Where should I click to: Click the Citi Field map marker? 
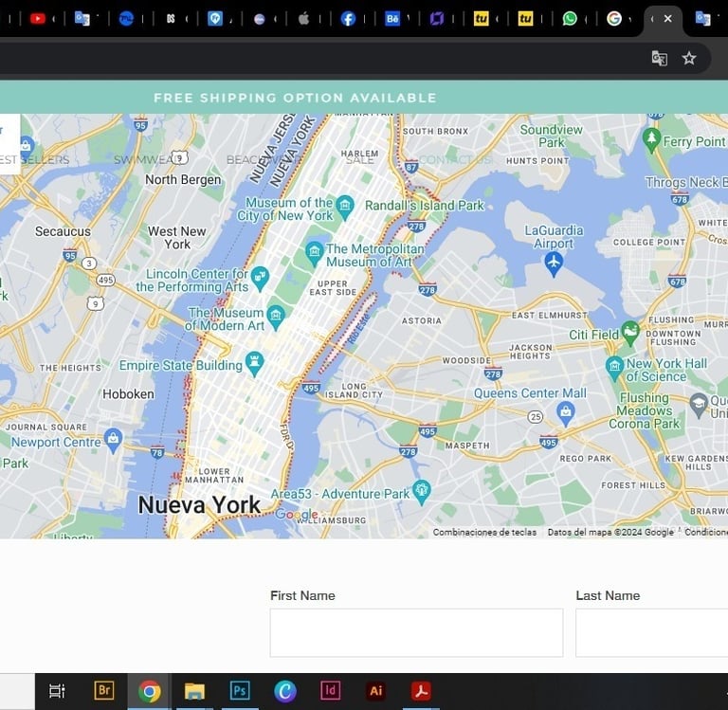(630, 334)
